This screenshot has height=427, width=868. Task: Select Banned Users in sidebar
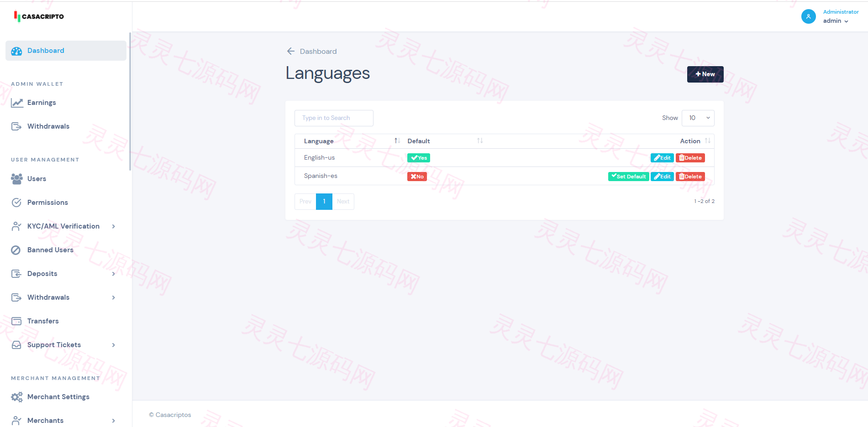[x=50, y=250]
